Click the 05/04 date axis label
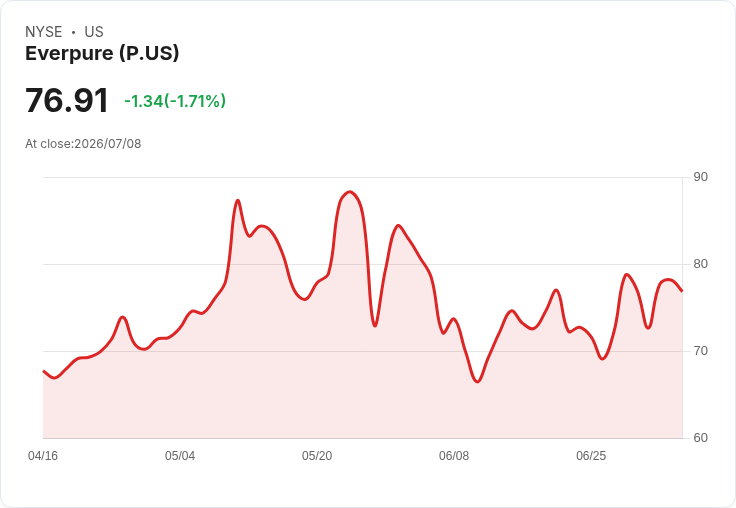This screenshot has height=508, width=736. click(x=180, y=455)
